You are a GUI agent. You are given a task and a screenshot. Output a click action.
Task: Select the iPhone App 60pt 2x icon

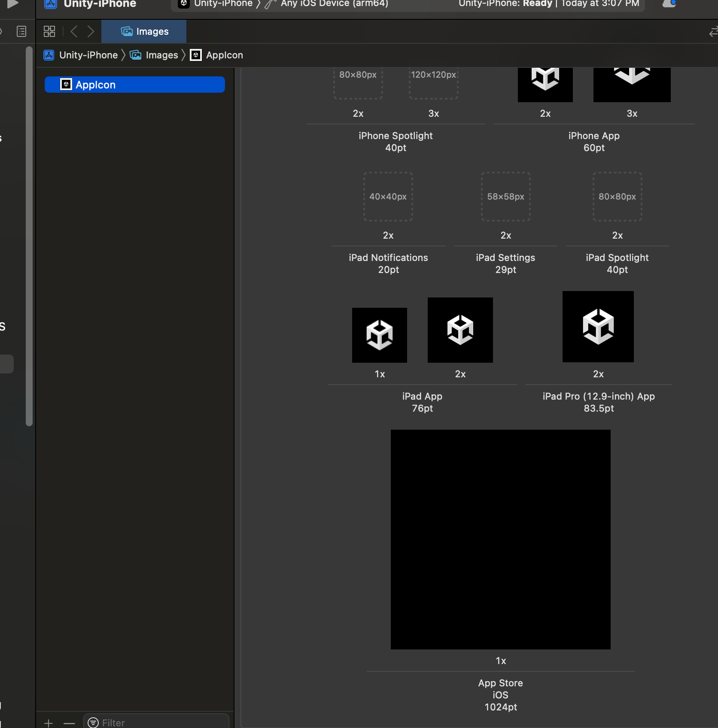[x=545, y=85]
